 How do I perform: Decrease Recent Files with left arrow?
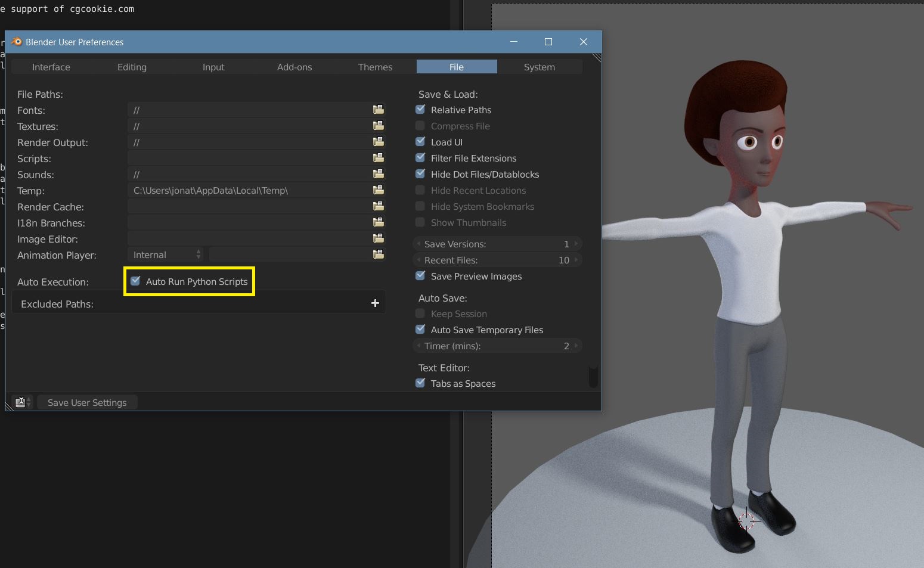(418, 260)
